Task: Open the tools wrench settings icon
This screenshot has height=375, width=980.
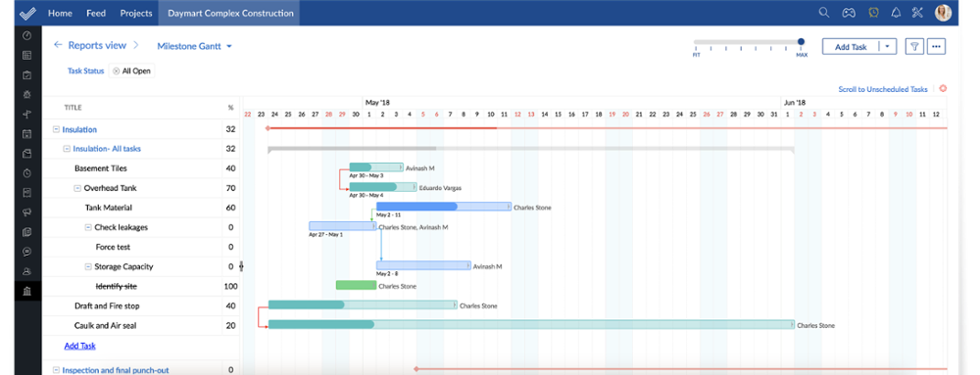Action: pos(918,13)
